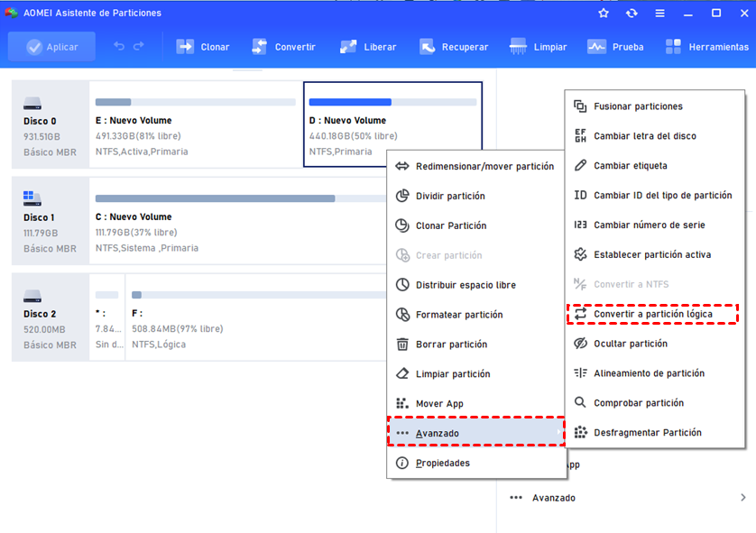756x533 pixels.
Task: Choose Fusionar particiones
Action: 655,106
